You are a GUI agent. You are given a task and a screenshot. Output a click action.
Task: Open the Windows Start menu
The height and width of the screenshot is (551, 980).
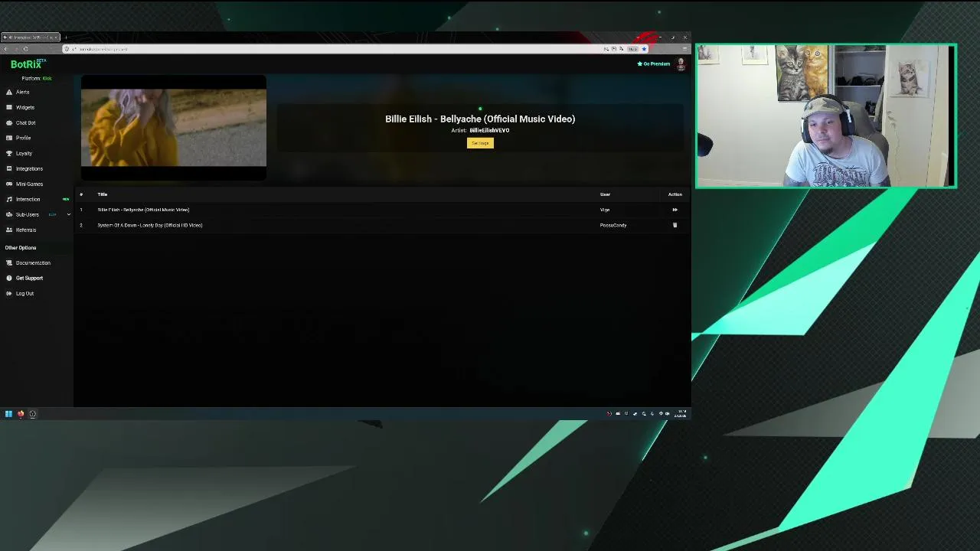coord(8,414)
